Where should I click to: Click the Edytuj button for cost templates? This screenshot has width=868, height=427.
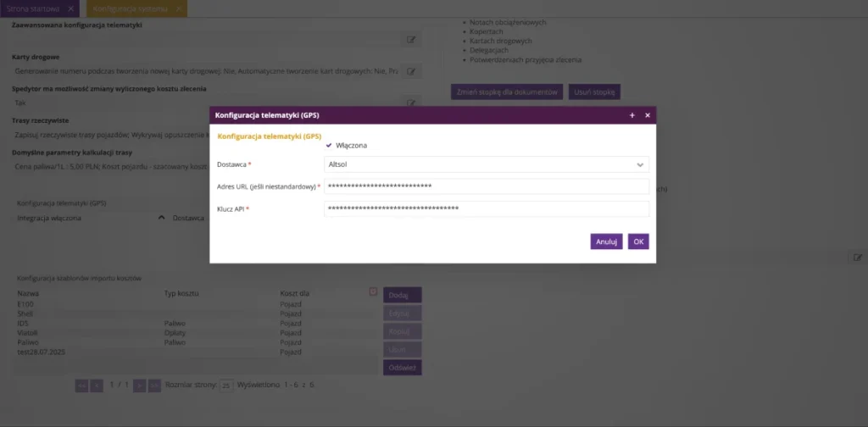[403, 313]
